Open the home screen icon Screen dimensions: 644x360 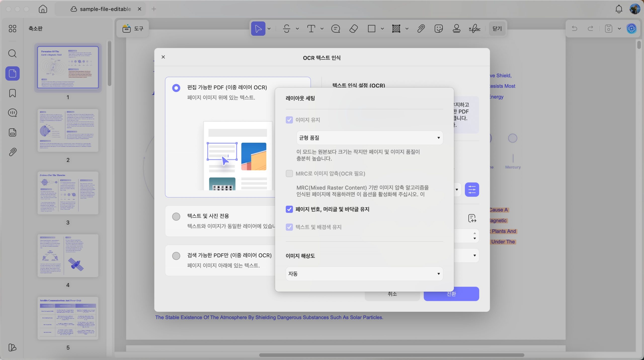pos(43,9)
